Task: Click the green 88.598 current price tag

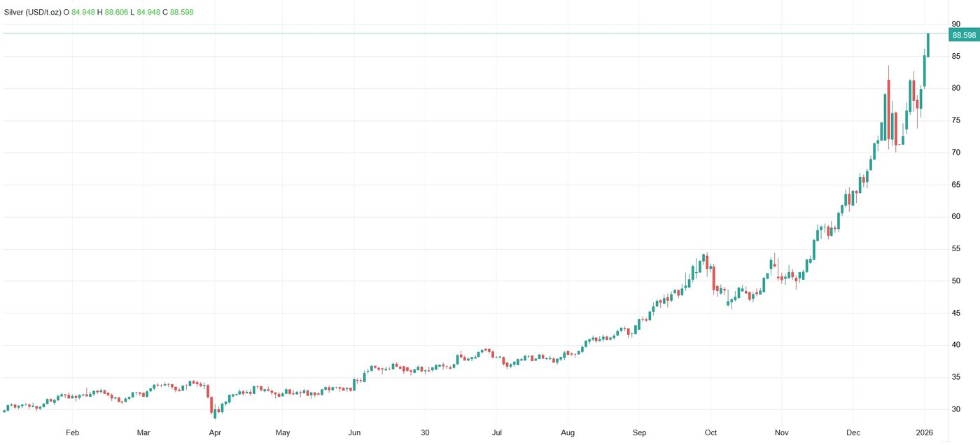Action: click(x=964, y=35)
